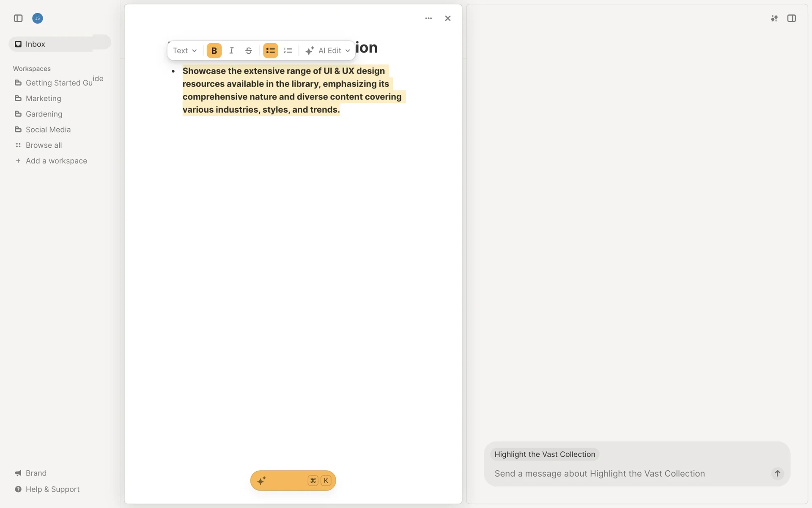Toggle the right side panel icon

[792, 18]
